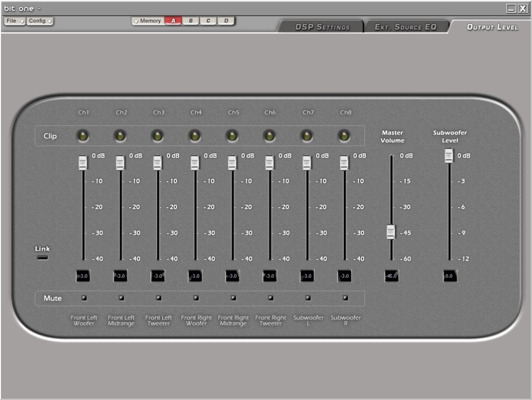Click the Ch2 level slider handle
The height and width of the screenshot is (400, 532).
(120, 163)
